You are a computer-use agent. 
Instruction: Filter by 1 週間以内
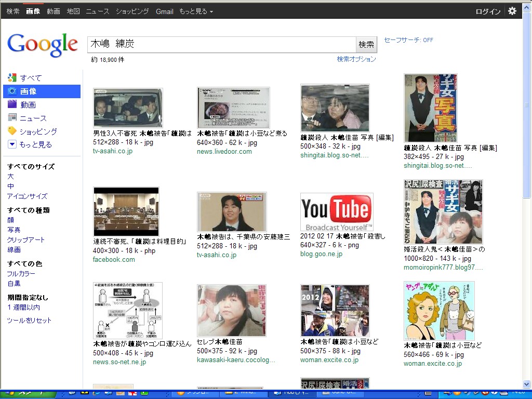tap(23, 308)
